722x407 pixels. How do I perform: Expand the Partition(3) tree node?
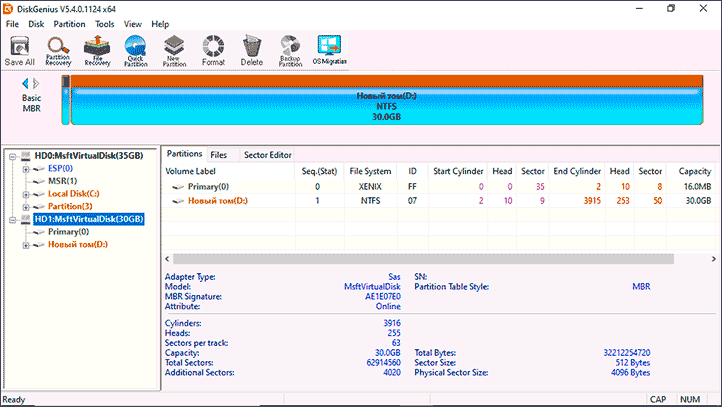click(x=26, y=207)
